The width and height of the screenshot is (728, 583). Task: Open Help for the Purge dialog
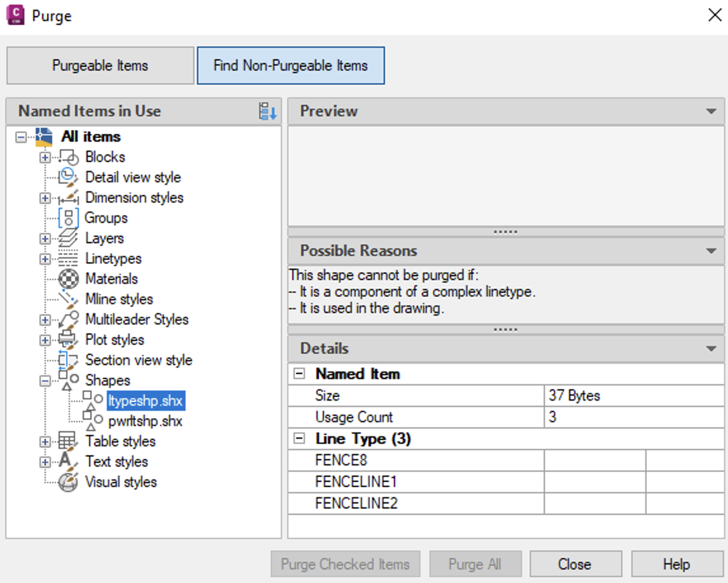coord(676,564)
